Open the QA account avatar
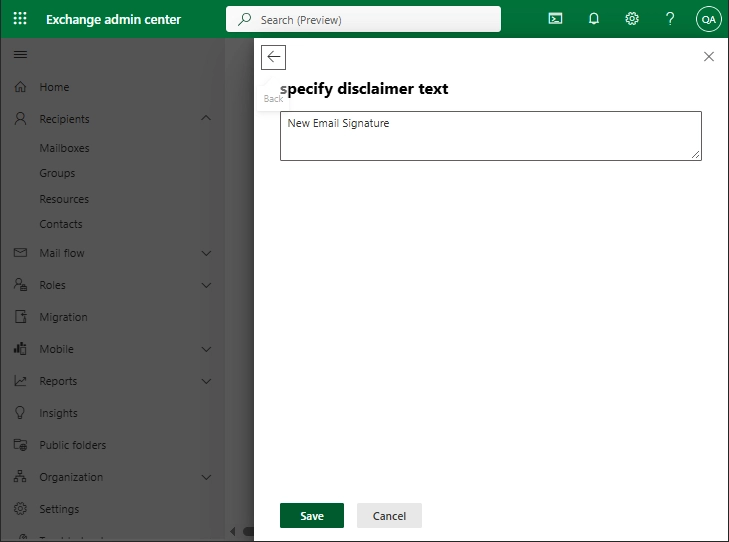 [709, 19]
